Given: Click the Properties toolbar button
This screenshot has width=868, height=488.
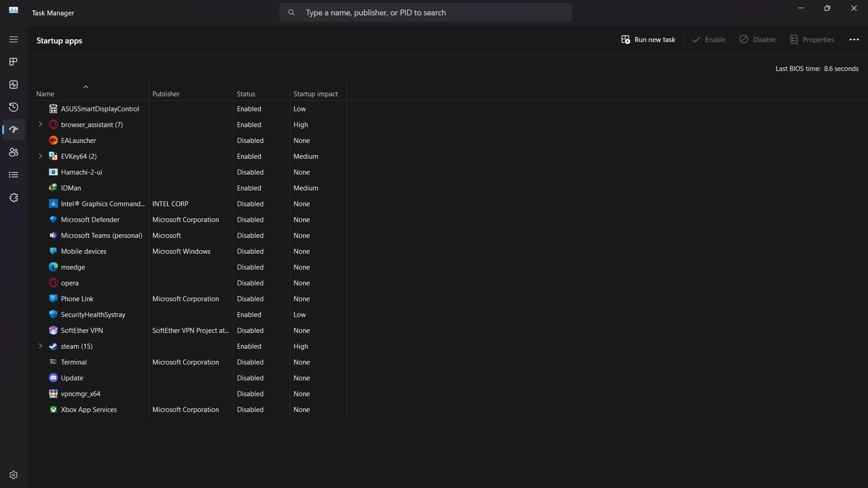Looking at the screenshot, I should tap(812, 39).
